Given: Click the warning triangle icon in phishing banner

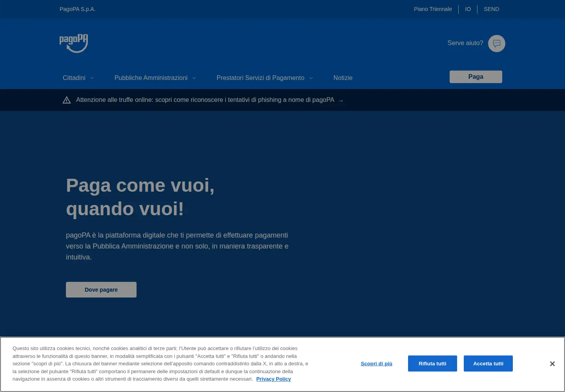Looking at the screenshot, I should coord(67,100).
